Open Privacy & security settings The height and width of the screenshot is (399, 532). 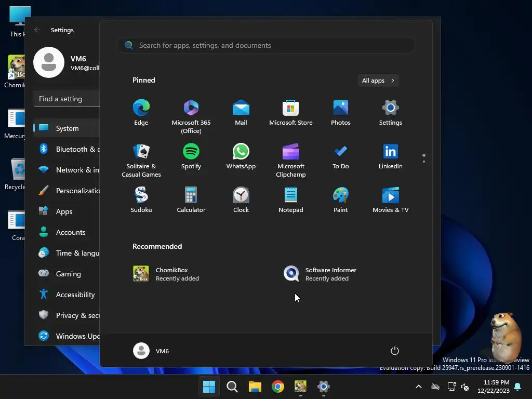(66, 315)
